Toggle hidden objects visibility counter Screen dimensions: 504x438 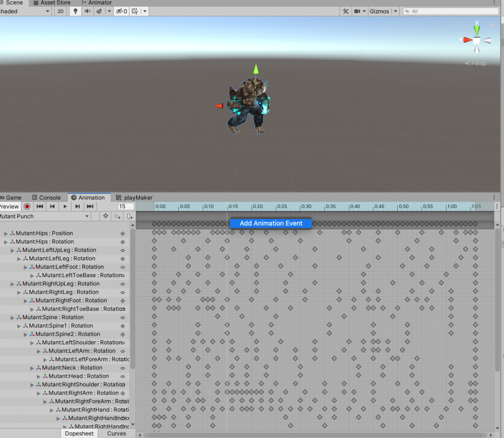pos(121,11)
